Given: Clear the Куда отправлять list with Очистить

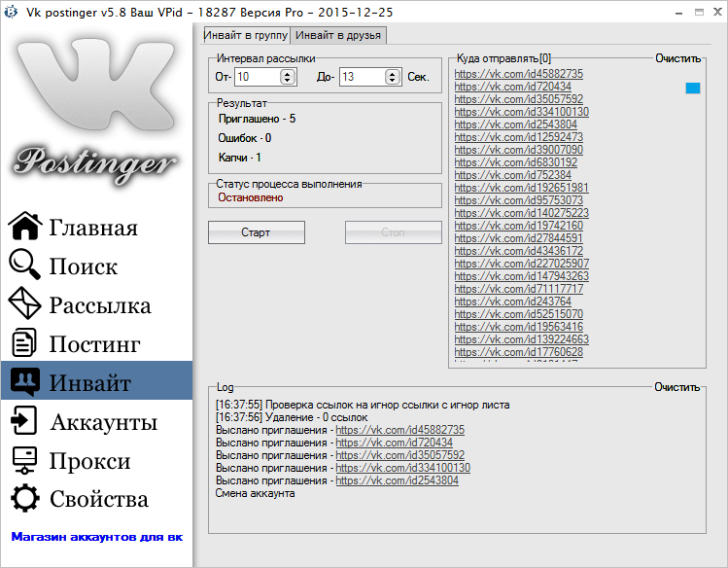Looking at the screenshot, I should point(677,58).
